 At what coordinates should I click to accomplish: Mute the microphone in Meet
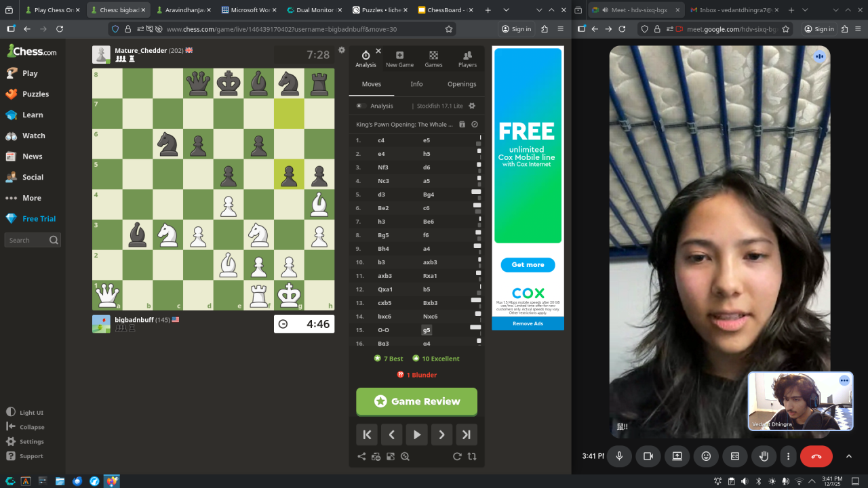click(x=619, y=456)
